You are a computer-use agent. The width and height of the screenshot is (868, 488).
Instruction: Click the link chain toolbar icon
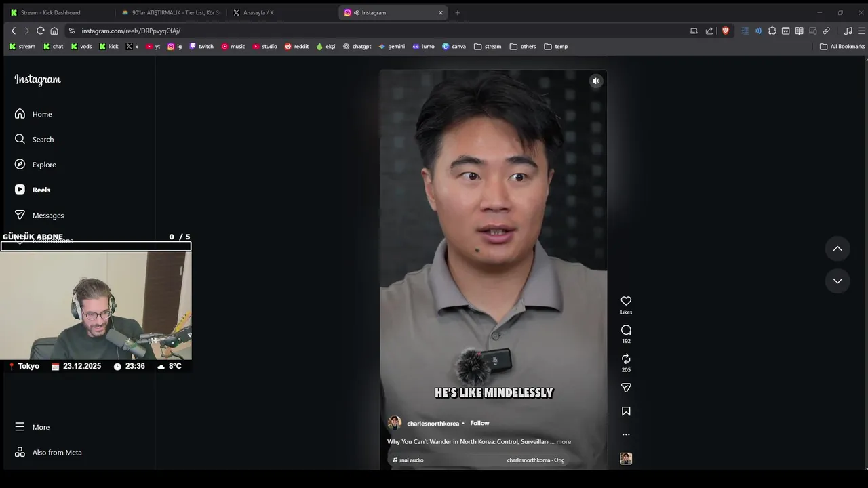tap(826, 30)
